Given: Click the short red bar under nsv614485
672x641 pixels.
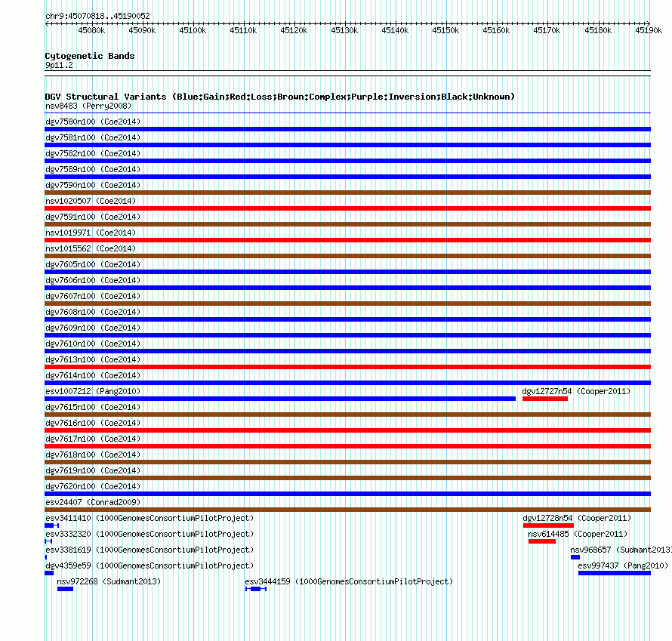Looking at the screenshot, I should (541, 541).
